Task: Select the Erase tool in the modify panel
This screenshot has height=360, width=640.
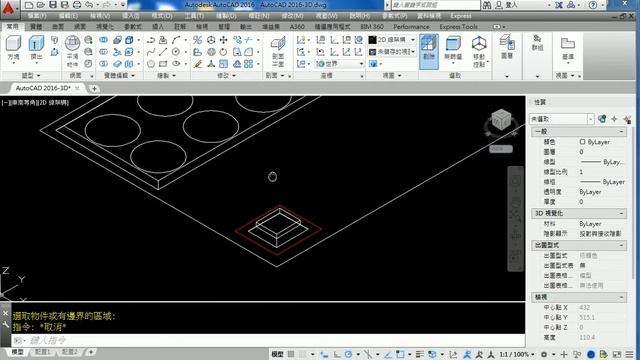Action: coord(198,64)
